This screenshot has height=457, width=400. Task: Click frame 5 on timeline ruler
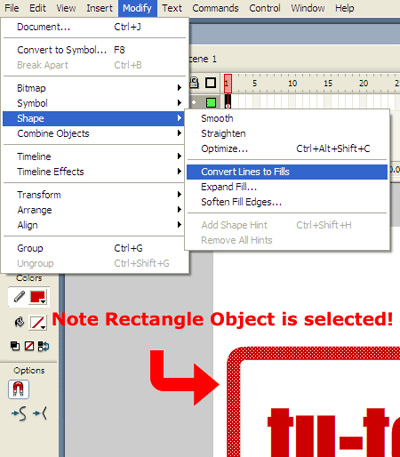coord(255,83)
